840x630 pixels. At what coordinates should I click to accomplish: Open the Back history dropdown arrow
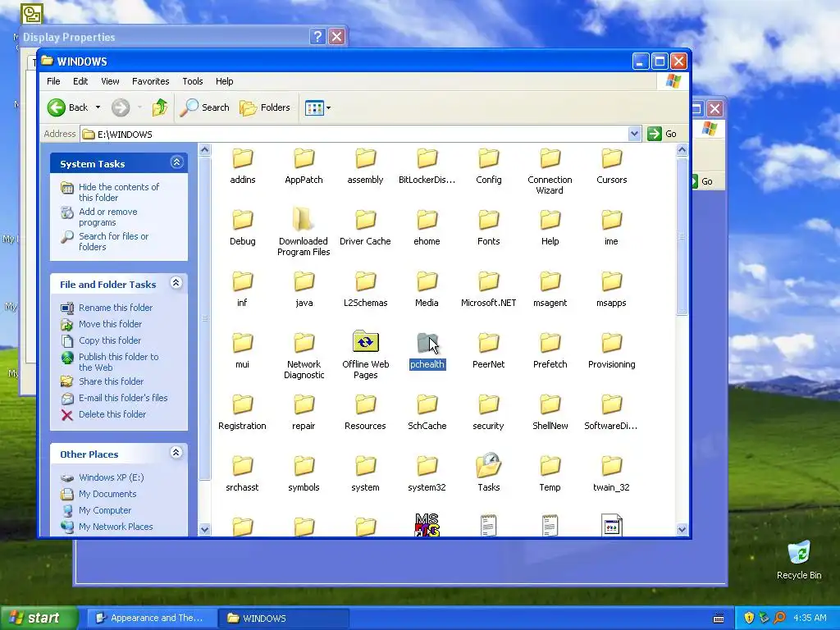coord(98,107)
